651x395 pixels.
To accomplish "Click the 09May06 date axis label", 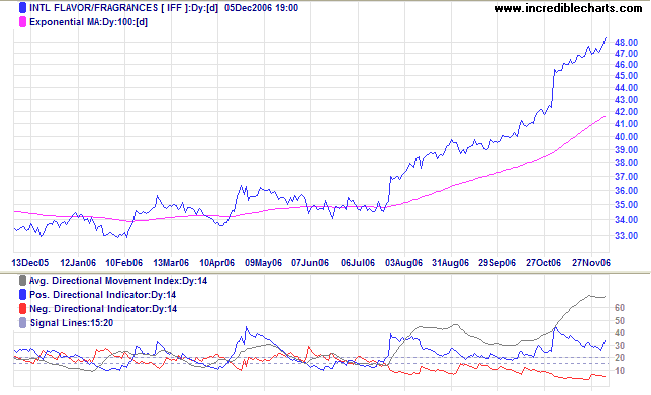I will tap(263, 263).
